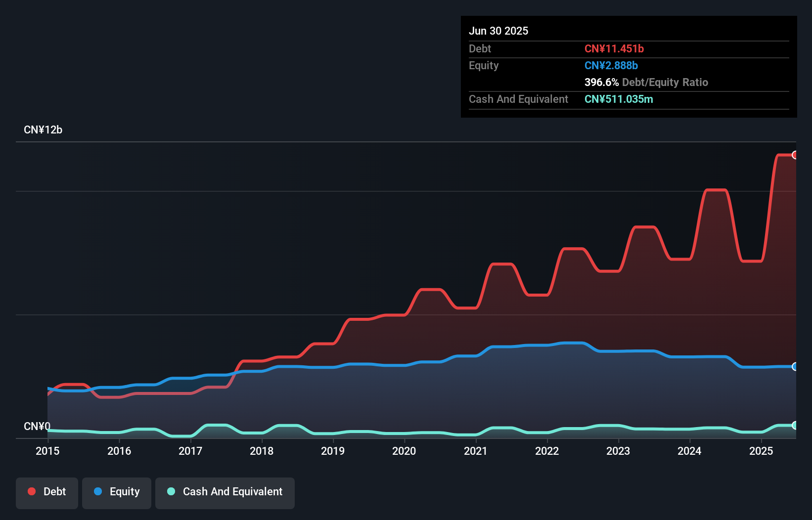Click the teal Cash value in the tooltip
The image size is (812, 520).
[x=619, y=99]
